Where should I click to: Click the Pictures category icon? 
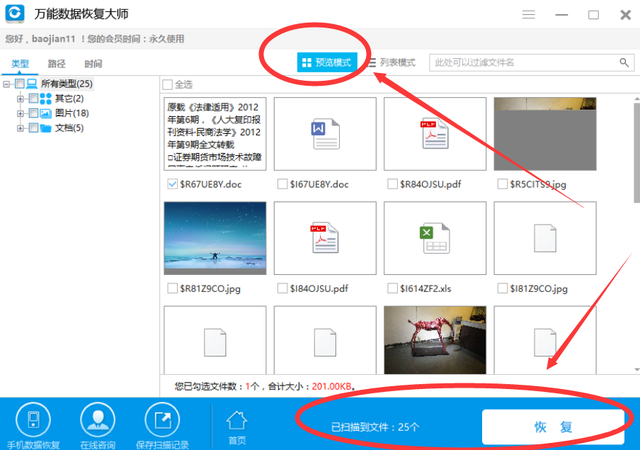46,113
